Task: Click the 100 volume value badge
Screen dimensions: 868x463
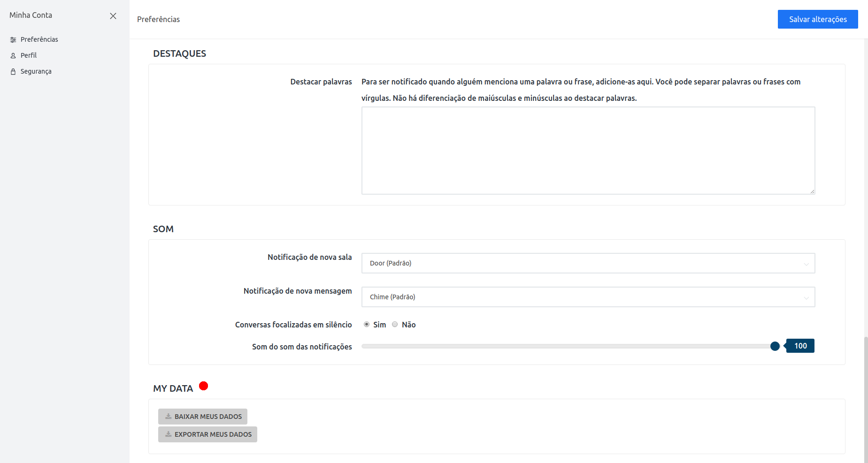Action: pos(800,346)
